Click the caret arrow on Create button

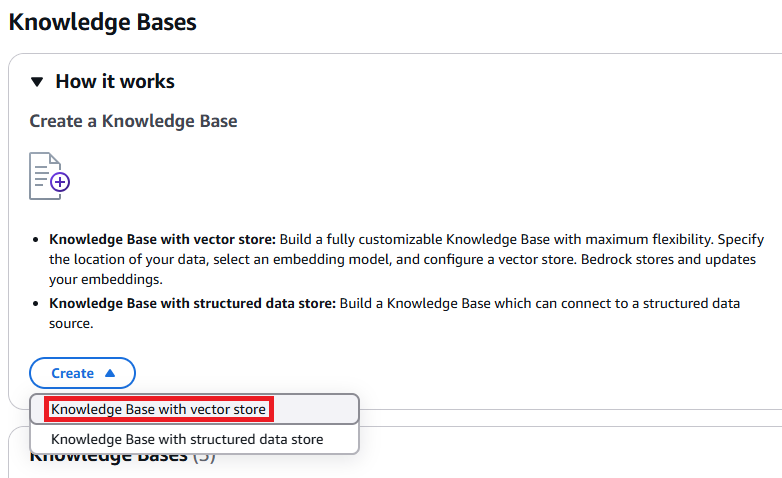110,373
